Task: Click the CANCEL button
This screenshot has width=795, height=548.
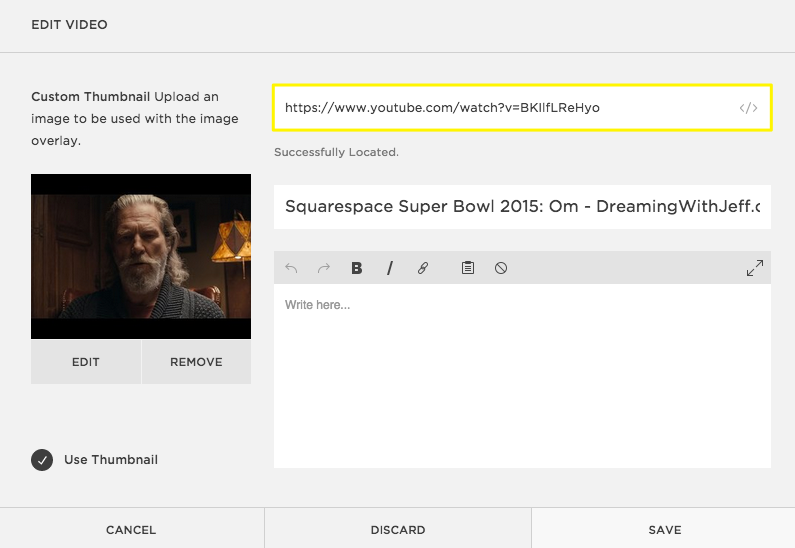Action: (131, 530)
